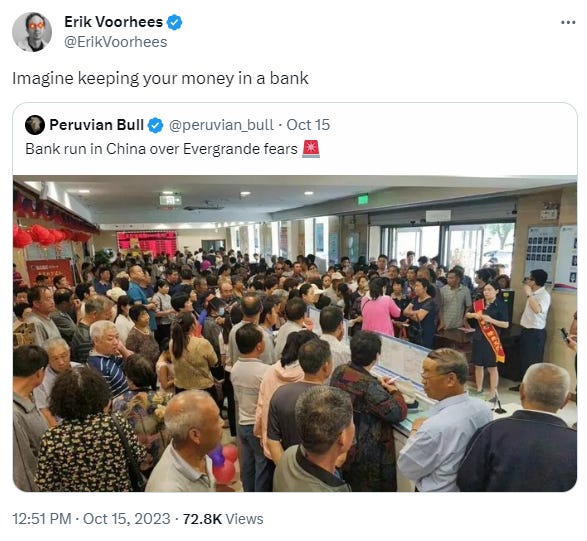Click Peruvian Bull verified checkmark
The image size is (587, 541).
tap(155, 125)
